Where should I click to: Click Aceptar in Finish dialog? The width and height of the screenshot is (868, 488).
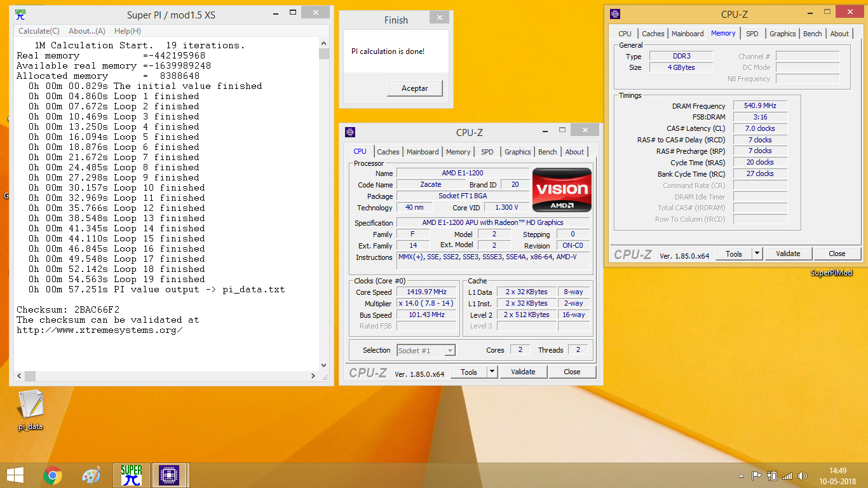tap(415, 88)
